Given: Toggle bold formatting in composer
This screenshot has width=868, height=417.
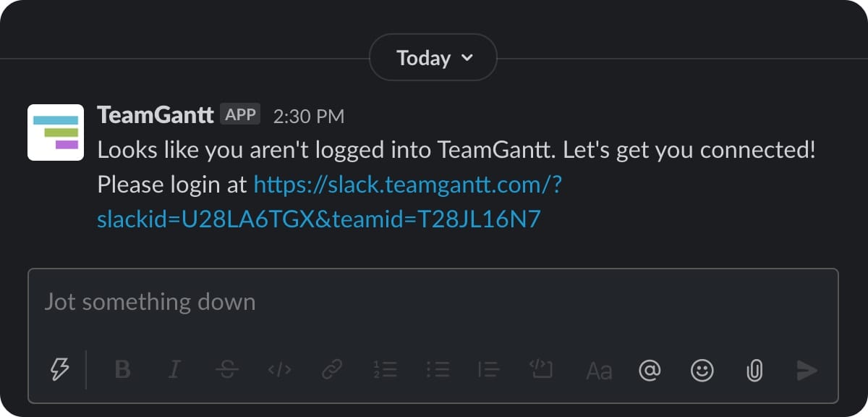Looking at the screenshot, I should click(123, 370).
